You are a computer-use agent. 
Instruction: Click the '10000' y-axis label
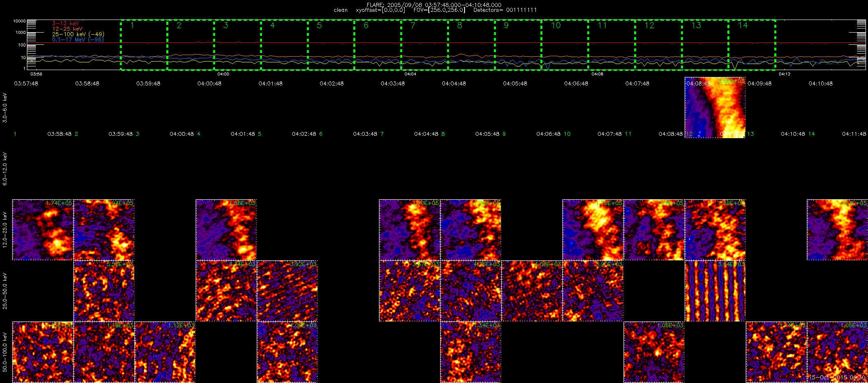click(x=20, y=21)
